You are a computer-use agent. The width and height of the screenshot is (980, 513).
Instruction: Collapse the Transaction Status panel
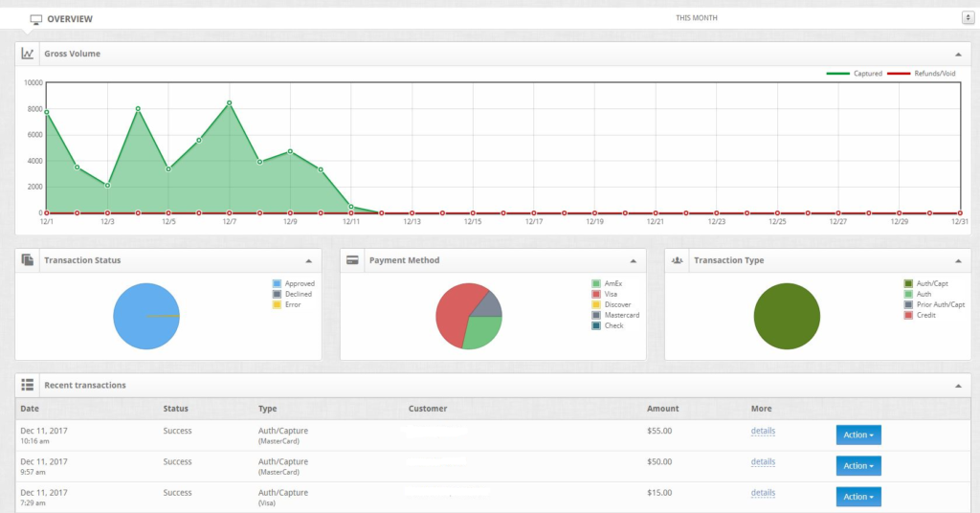309,261
